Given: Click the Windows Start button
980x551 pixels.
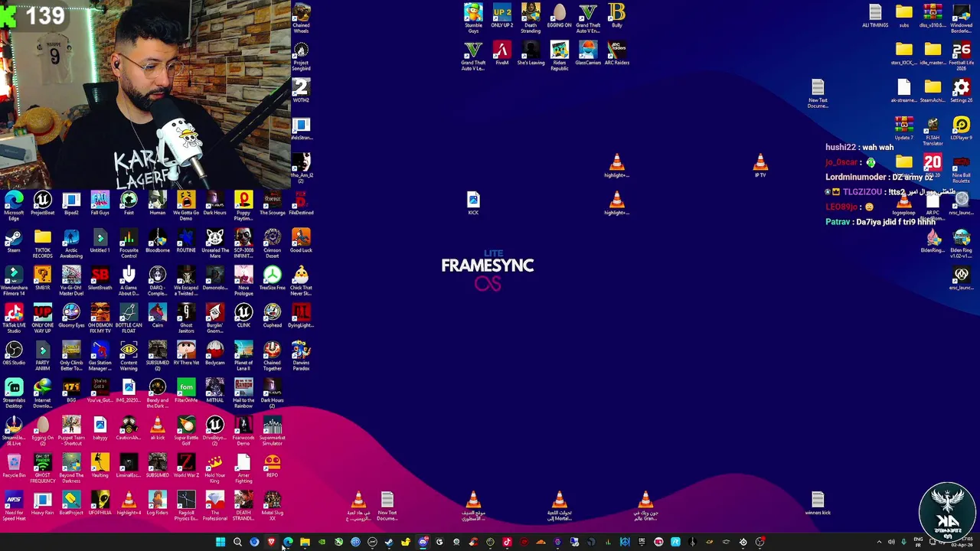Looking at the screenshot, I should pos(220,542).
